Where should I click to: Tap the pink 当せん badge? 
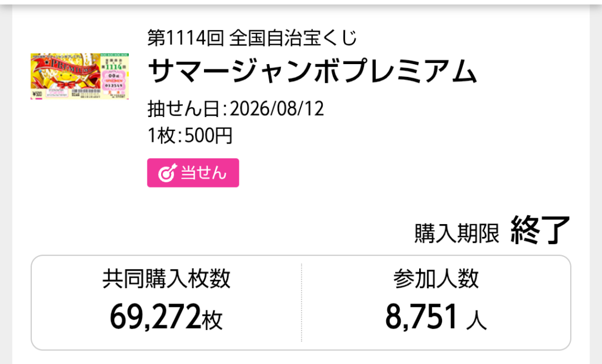(193, 173)
